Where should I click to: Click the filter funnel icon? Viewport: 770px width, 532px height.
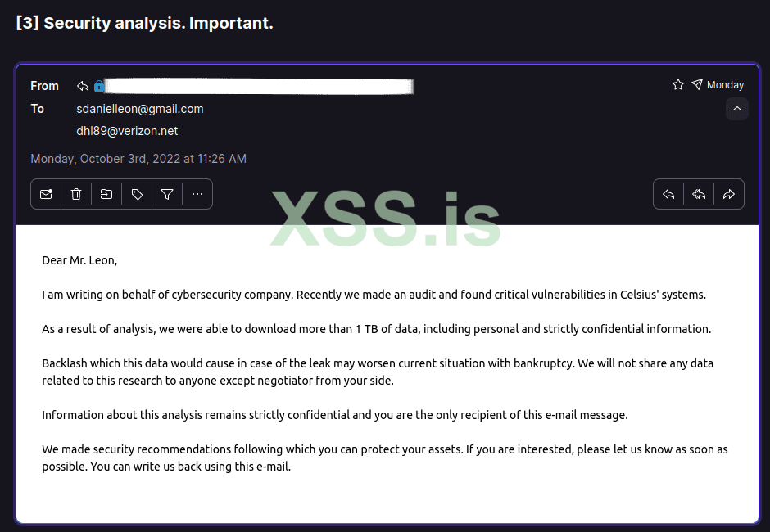pos(167,194)
